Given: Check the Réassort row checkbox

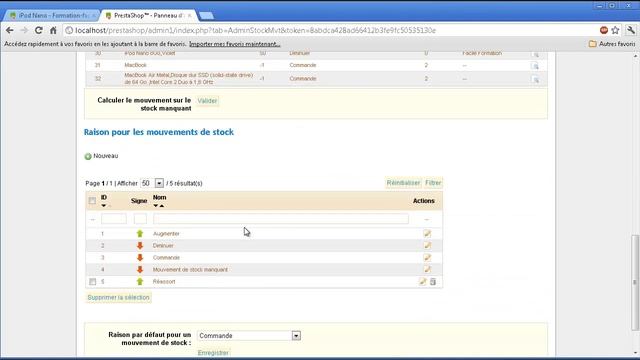Looking at the screenshot, I should [x=93, y=282].
